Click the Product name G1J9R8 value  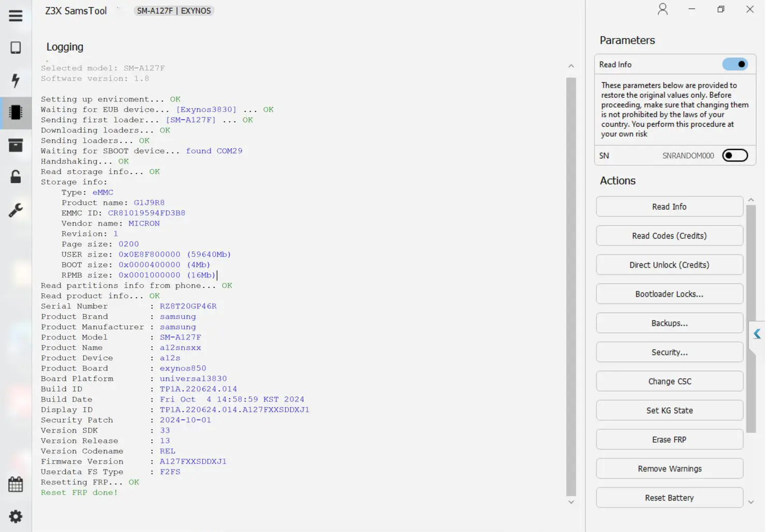tap(149, 202)
